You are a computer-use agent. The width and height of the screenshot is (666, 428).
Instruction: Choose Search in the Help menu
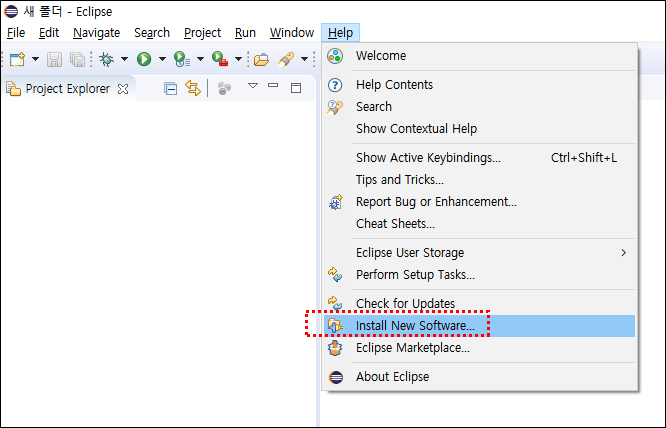pyautogui.click(x=480, y=107)
